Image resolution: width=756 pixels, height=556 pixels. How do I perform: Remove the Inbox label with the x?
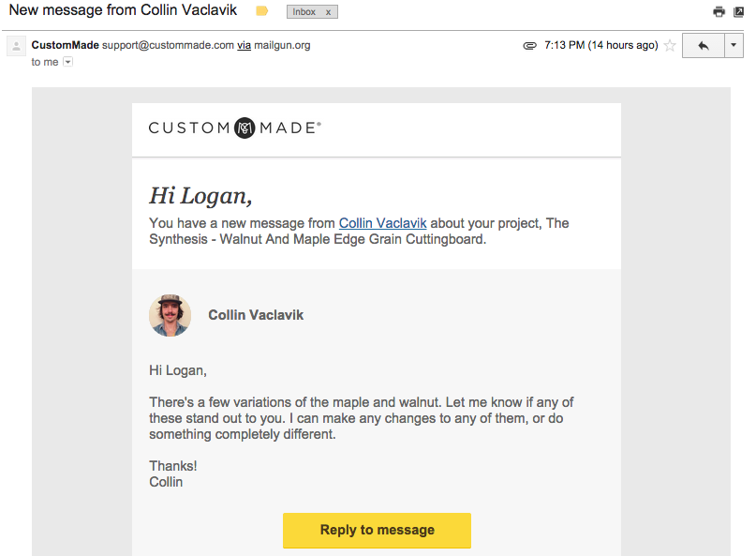pyautogui.click(x=328, y=12)
